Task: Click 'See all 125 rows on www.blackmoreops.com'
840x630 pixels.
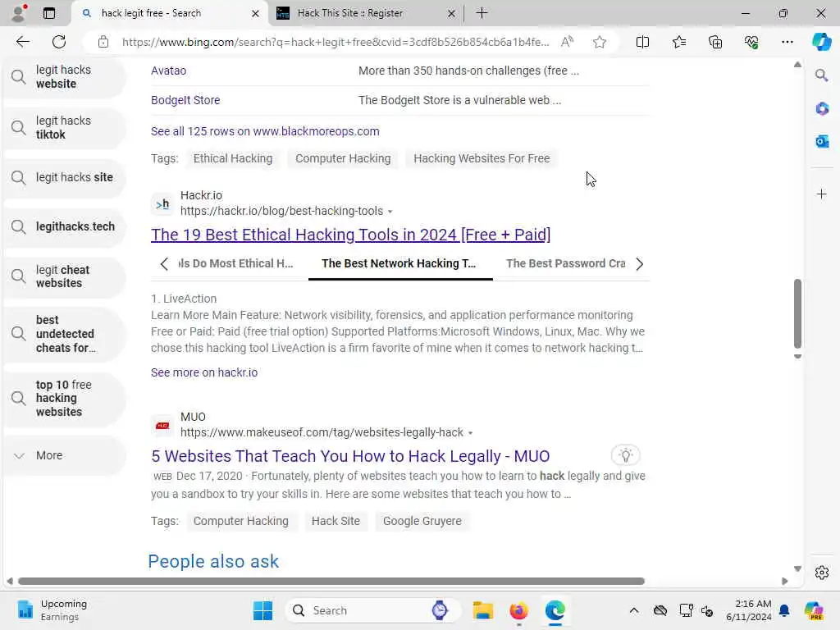Action: coord(265,131)
